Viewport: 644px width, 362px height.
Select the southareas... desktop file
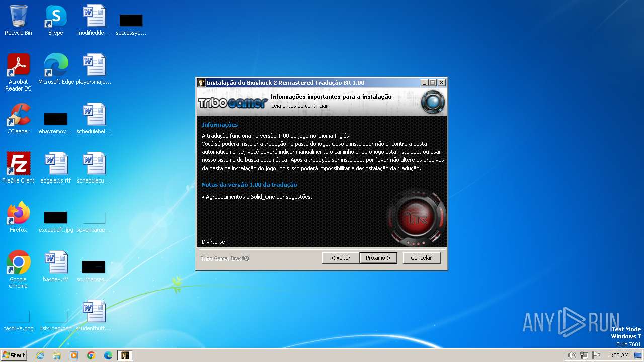click(94, 270)
